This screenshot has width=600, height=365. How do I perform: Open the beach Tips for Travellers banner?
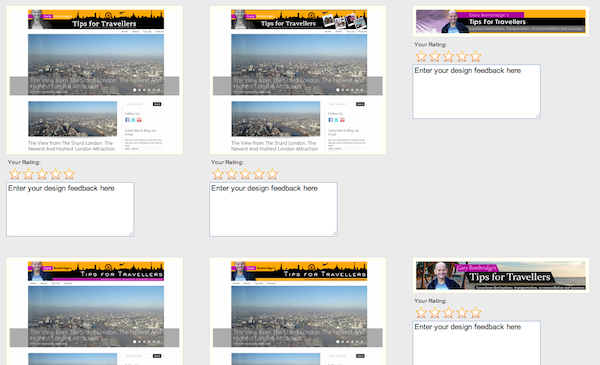[x=501, y=275]
